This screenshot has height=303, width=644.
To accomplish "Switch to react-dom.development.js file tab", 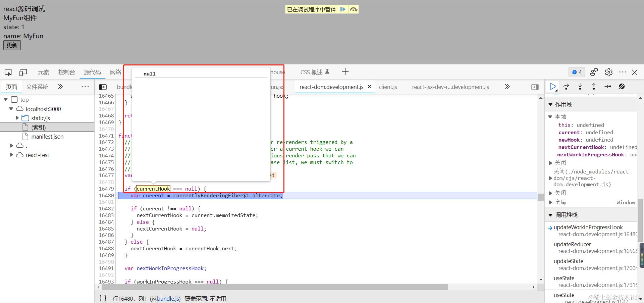I will (x=331, y=87).
